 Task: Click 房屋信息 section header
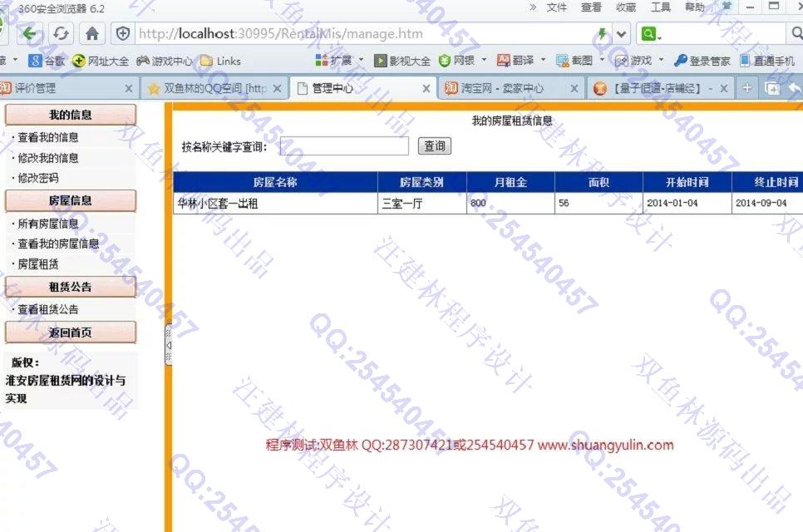click(x=71, y=200)
